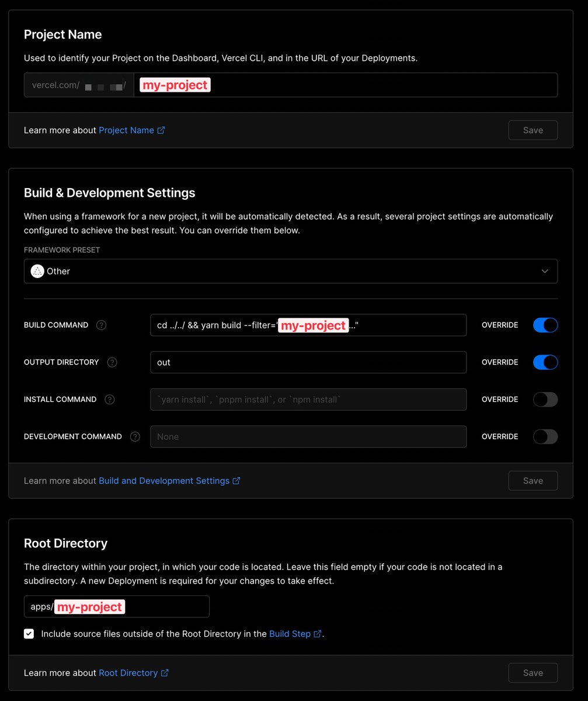Click the OVERRIDE label next to Development Command
Image resolution: width=588 pixels, height=701 pixels.
point(500,437)
